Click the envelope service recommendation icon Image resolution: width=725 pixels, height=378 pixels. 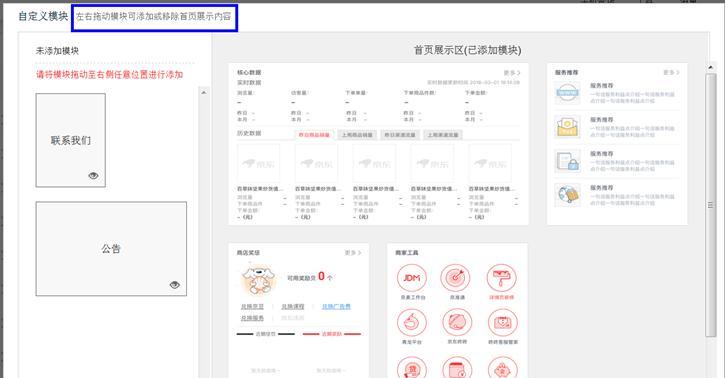point(567,127)
